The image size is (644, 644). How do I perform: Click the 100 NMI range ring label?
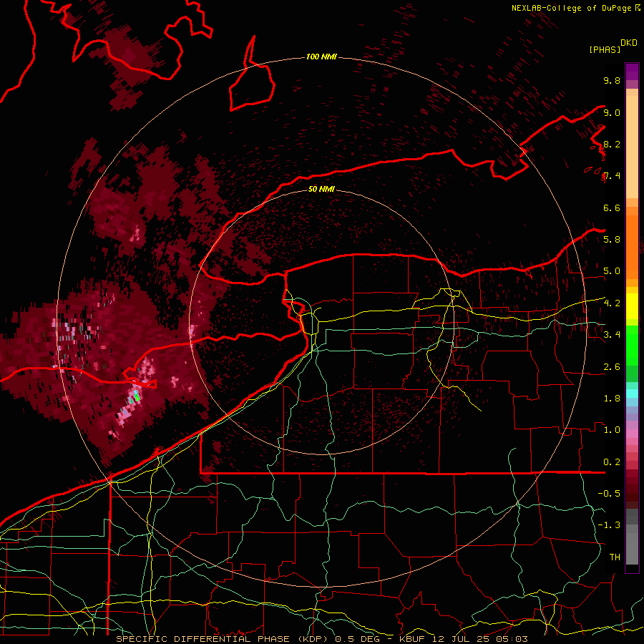321,57
